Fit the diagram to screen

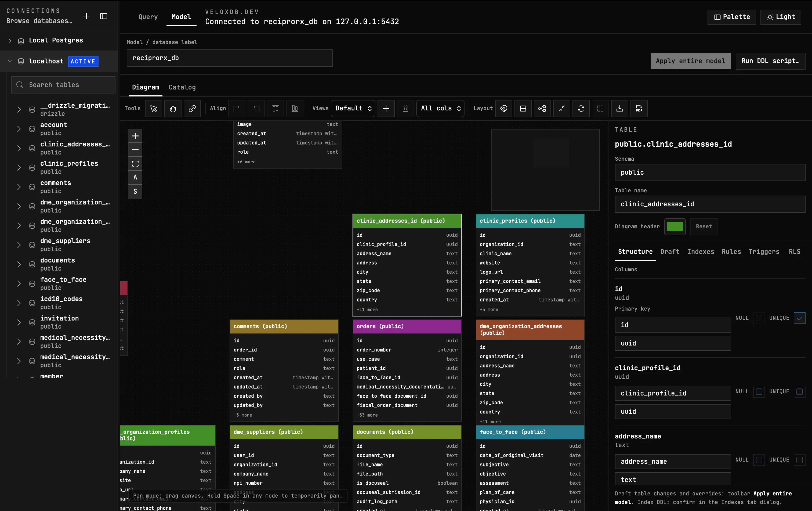(135, 164)
